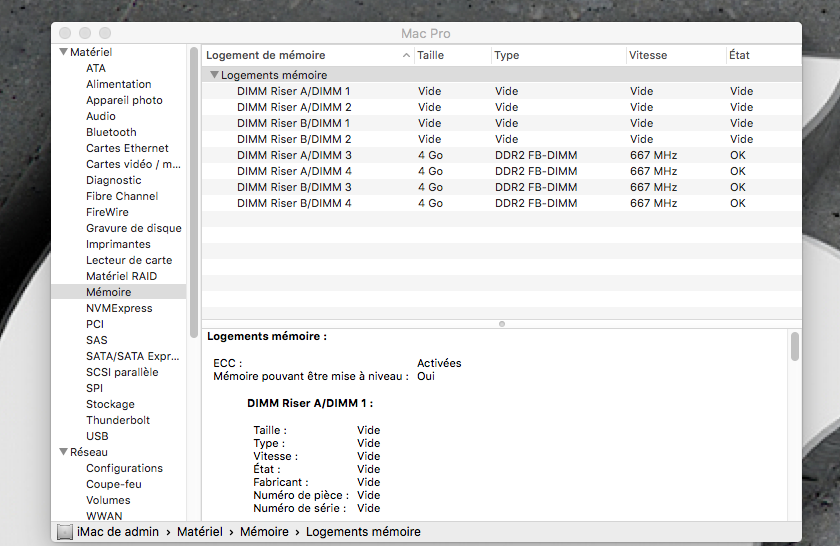Open Stockage in the sidebar

click(x=110, y=405)
